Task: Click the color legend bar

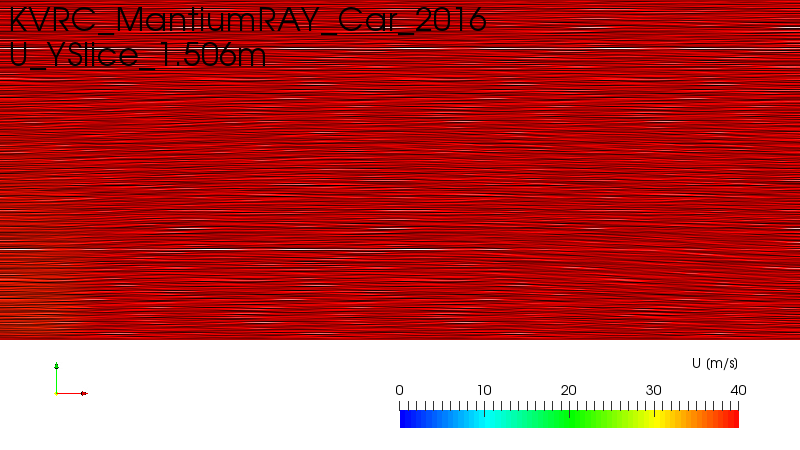Action: click(x=569, y=419)
